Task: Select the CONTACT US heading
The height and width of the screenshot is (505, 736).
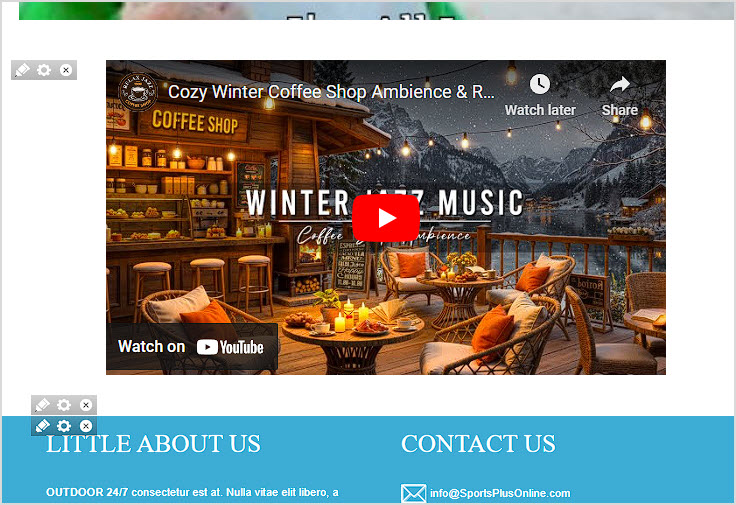Action: [x=478, y=444]
